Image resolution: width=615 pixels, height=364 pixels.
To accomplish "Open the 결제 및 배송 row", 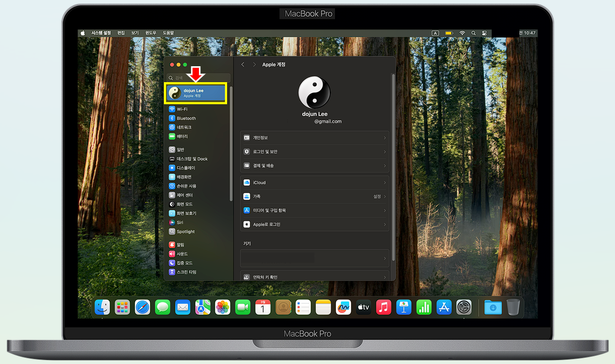I will [x=314, y=166].
